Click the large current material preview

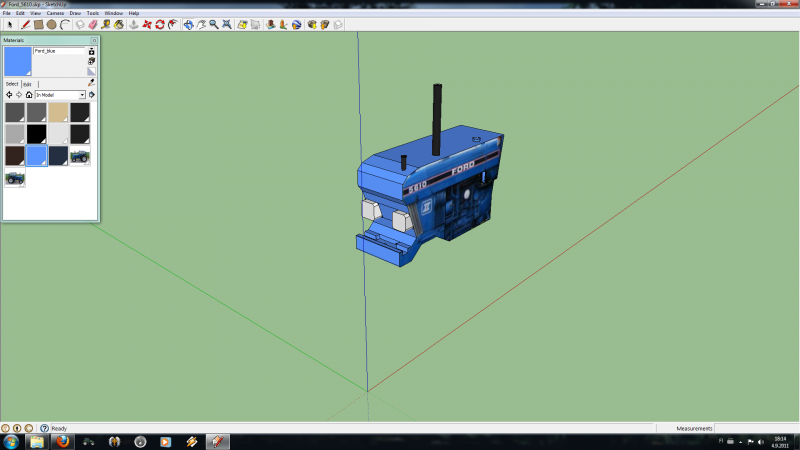tap(18, 62)
